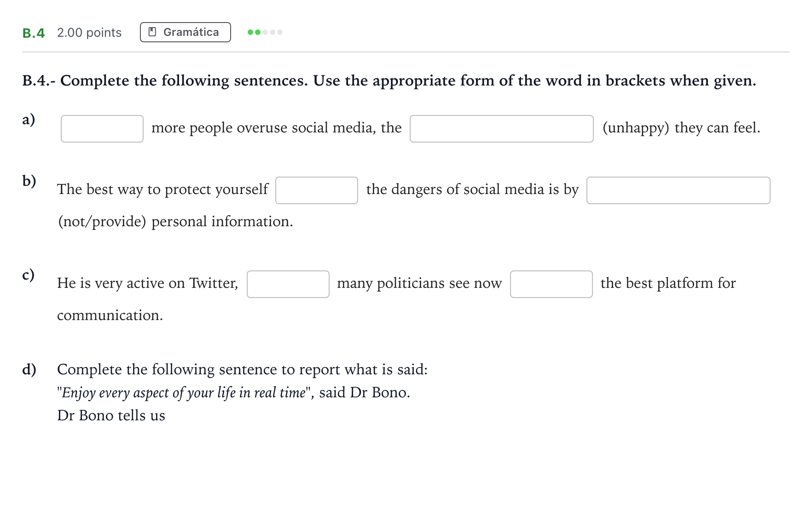Click the 'the dangers of social media is by' text

pos(472,189)
